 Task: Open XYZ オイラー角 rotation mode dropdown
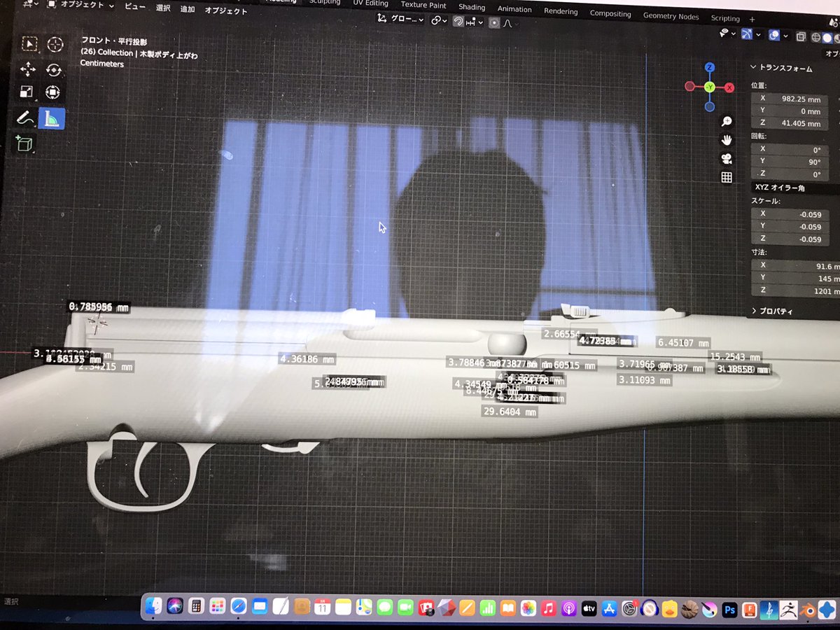click(x=794, y=188)
